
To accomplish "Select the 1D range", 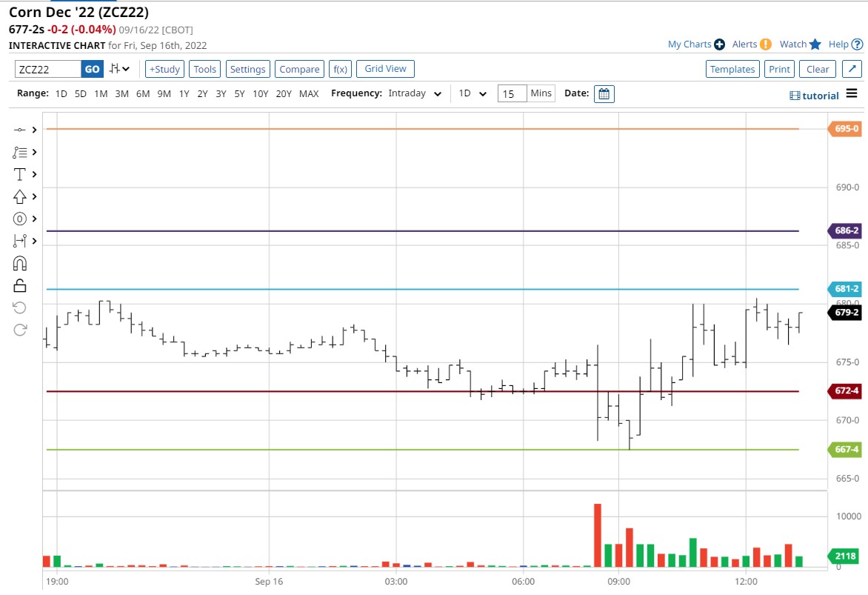I will pos(61,93).
